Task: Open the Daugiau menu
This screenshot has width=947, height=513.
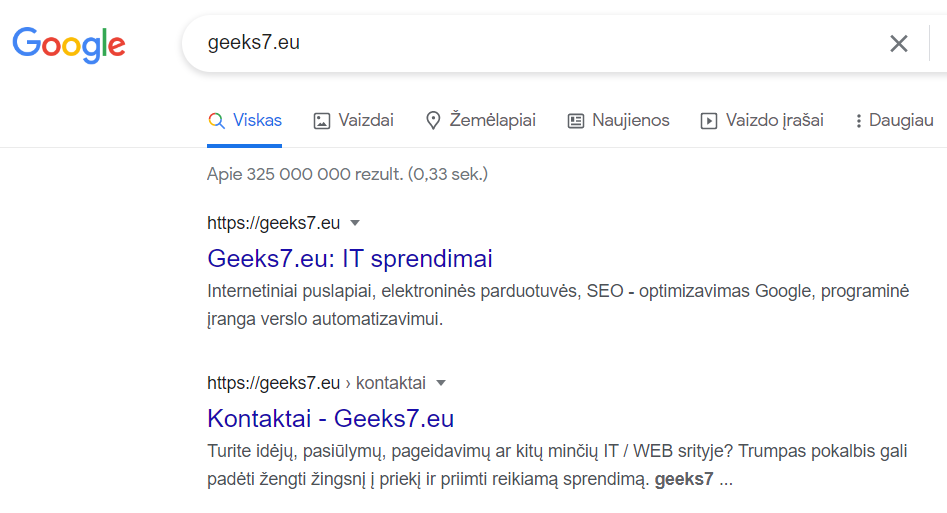Action: pyautogui.click(x=894, y=120)
